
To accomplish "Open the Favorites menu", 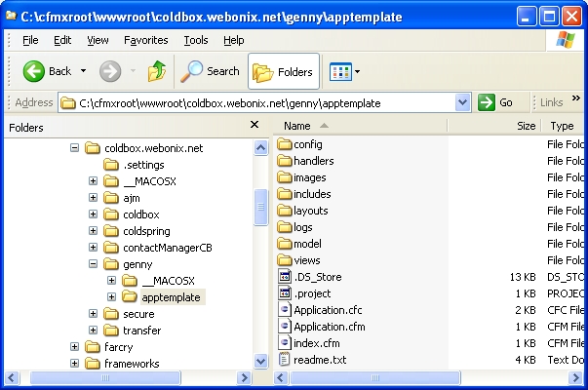I will (x=146, y=40).
